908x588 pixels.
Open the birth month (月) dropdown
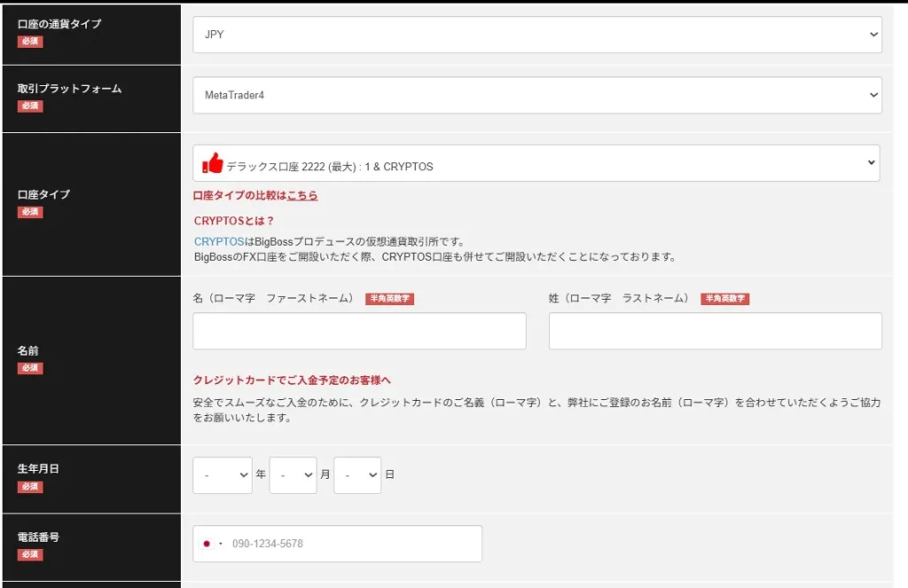[x=293, y=475]
